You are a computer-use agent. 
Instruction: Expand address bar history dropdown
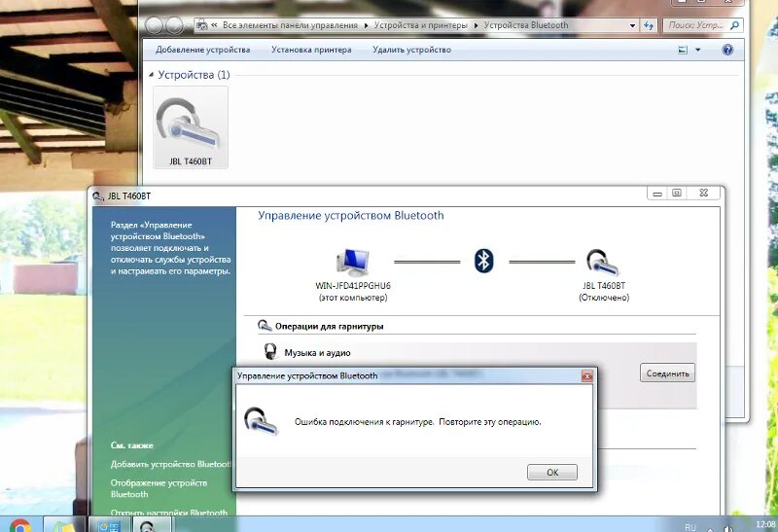point(633,25)
